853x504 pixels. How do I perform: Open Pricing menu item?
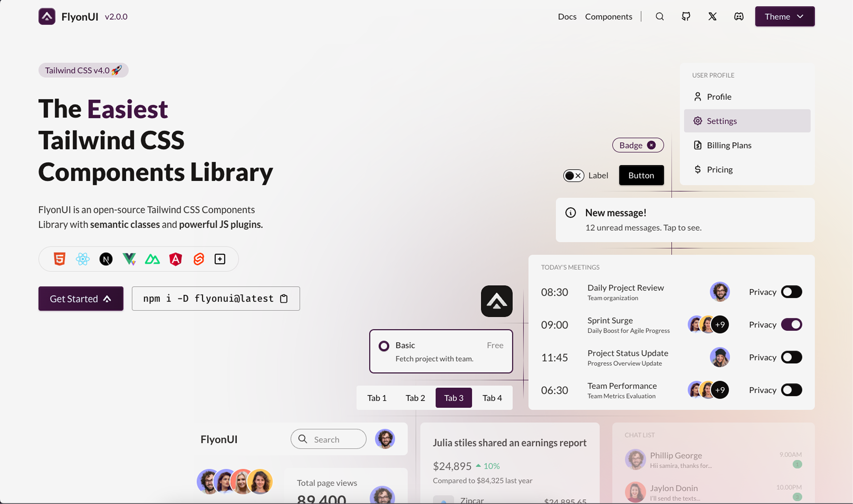coord(747,169)
